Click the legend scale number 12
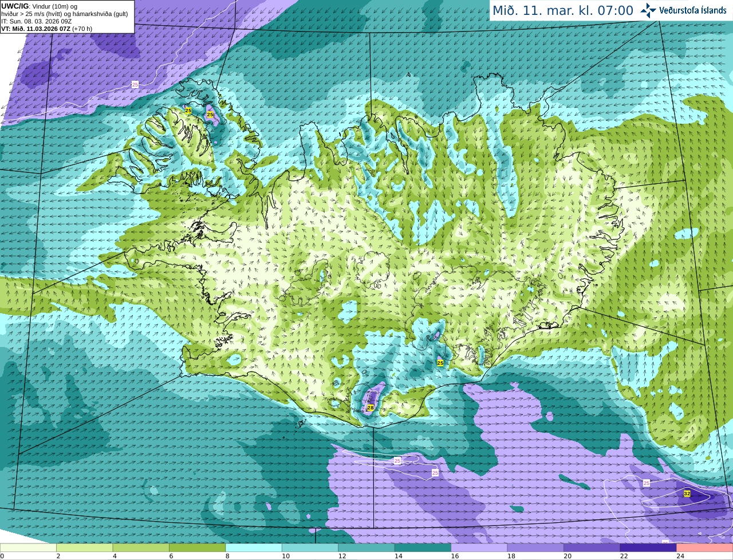 click(342, 556)
